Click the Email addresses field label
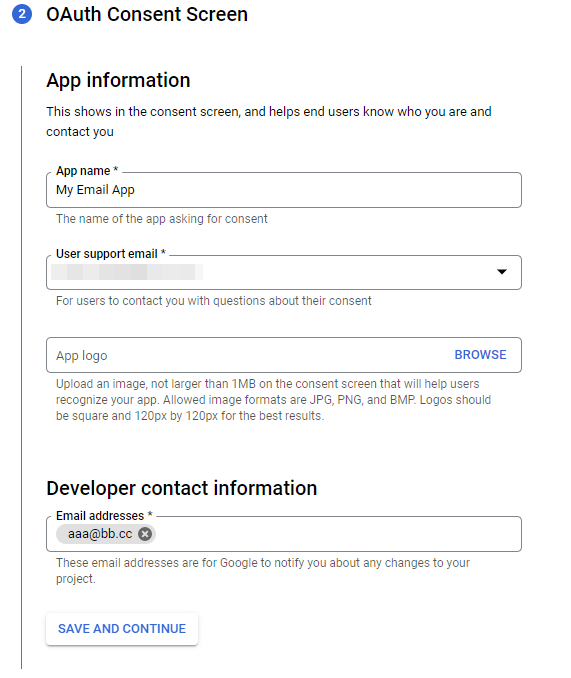Image resolution: width=571 pixels, height=678 pixels. (104, 516)
